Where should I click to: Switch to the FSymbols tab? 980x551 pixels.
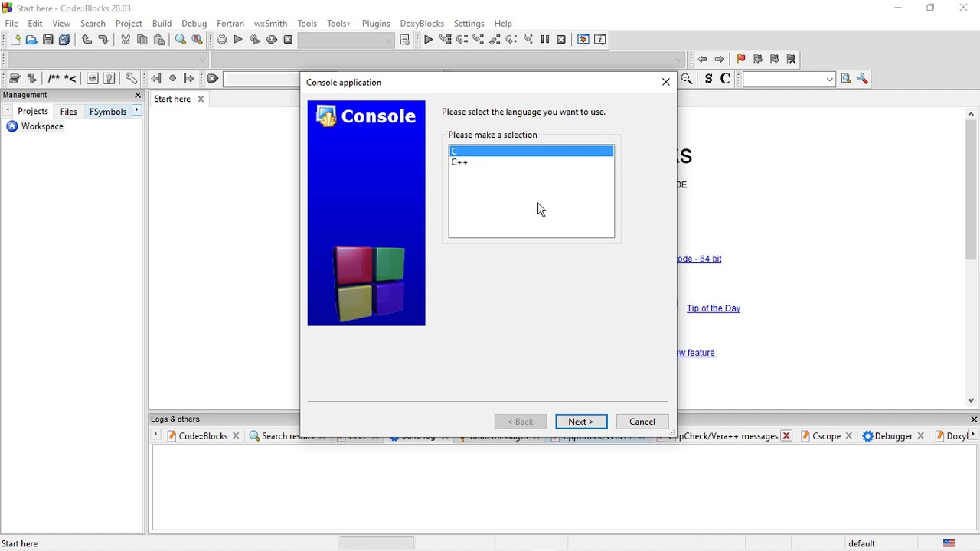click(108, 112)
